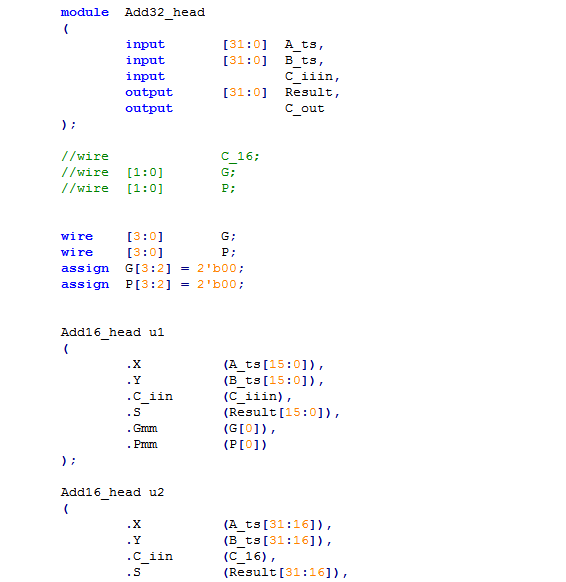566x582 pixels.
Task: Click 2'b00 value in assign P line
Action: click(220, 284)
